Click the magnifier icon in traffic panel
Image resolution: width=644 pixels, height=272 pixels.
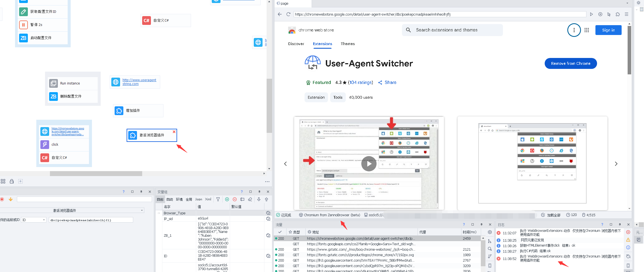(490, 249)
